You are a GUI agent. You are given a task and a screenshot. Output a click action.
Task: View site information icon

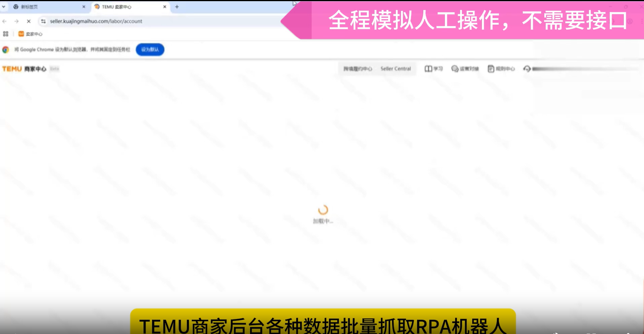coord(43,21)
